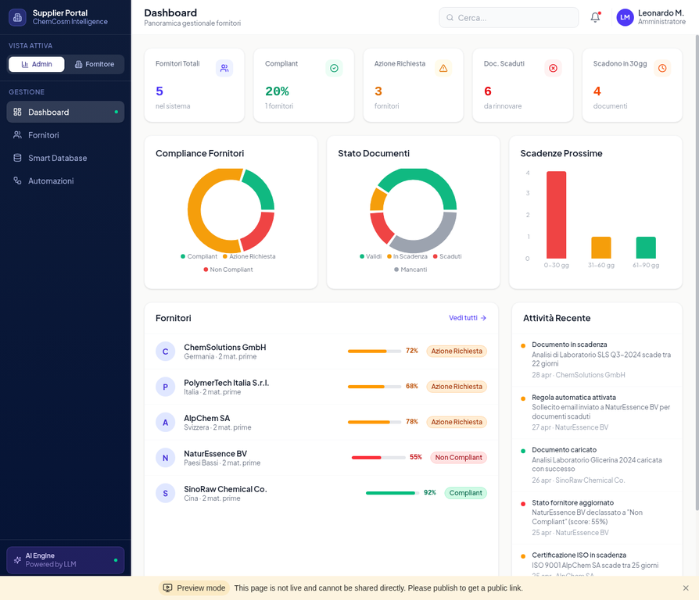Switch to Fornitore view
The image size is (699, 600).
point(94,64)
